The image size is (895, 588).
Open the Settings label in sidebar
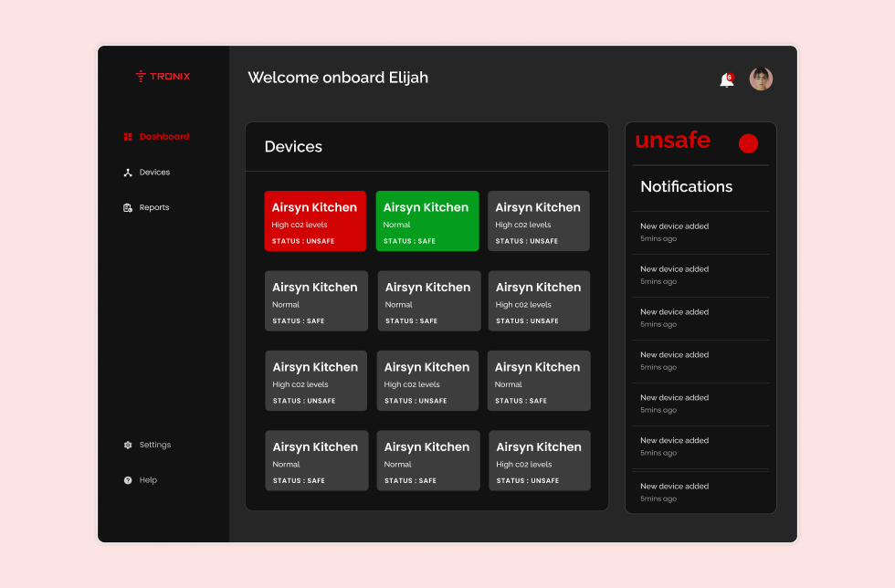[x=155, y=446]
